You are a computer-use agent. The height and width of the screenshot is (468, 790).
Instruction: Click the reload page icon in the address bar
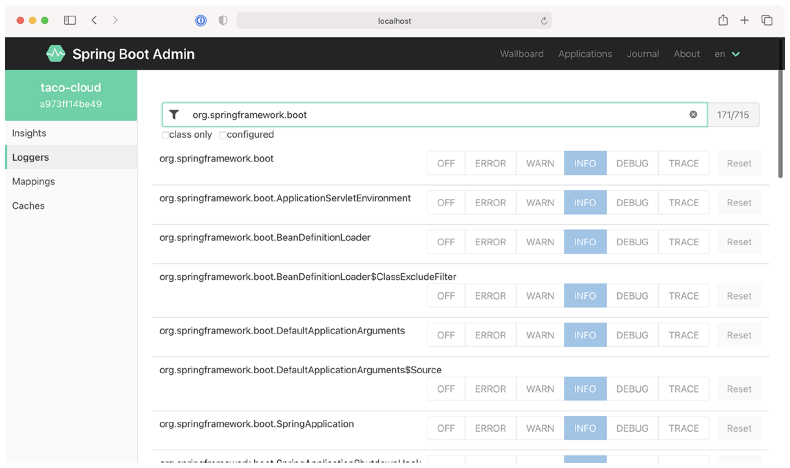tap(544, 20)
